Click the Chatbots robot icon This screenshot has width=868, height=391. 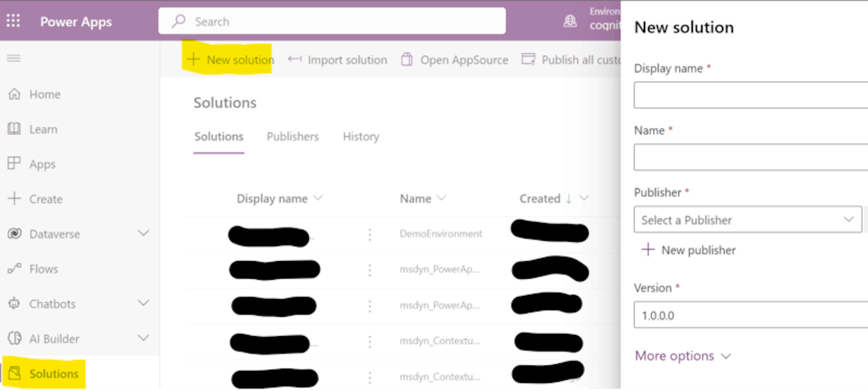pos(14,303)
